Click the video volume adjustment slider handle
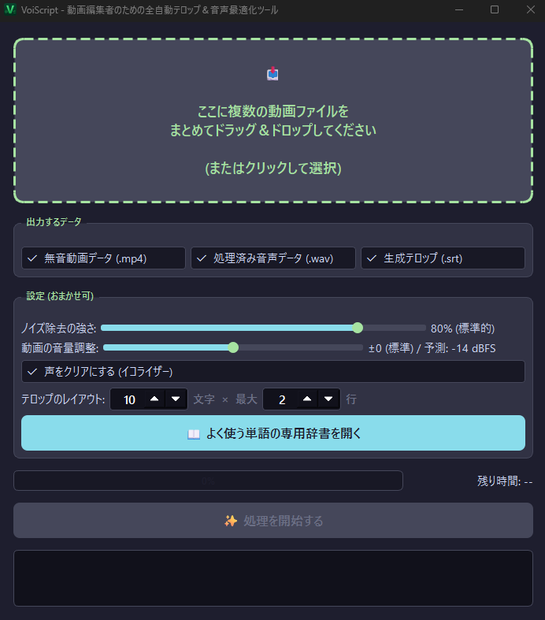Viewport: 545px width, 620px height. point(233,348)
